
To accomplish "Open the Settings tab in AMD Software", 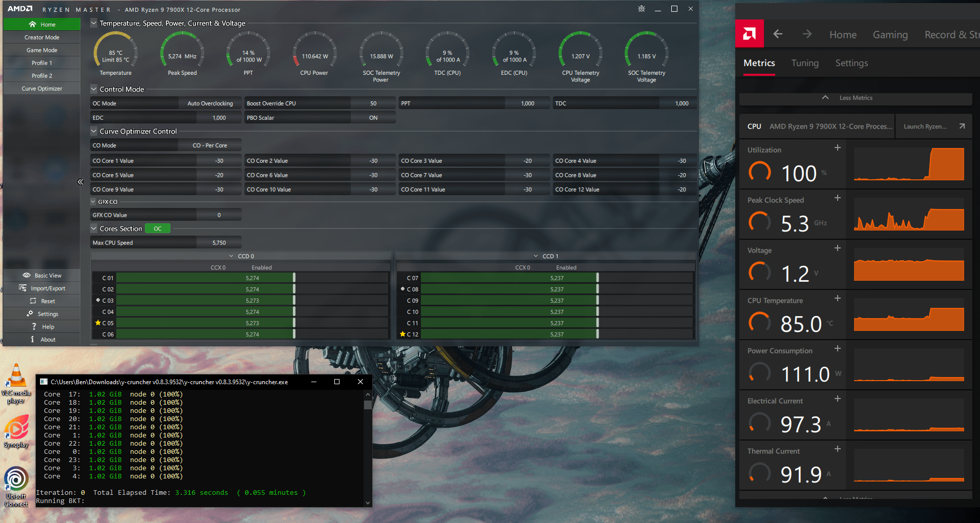I will click(x=851, y=63).
